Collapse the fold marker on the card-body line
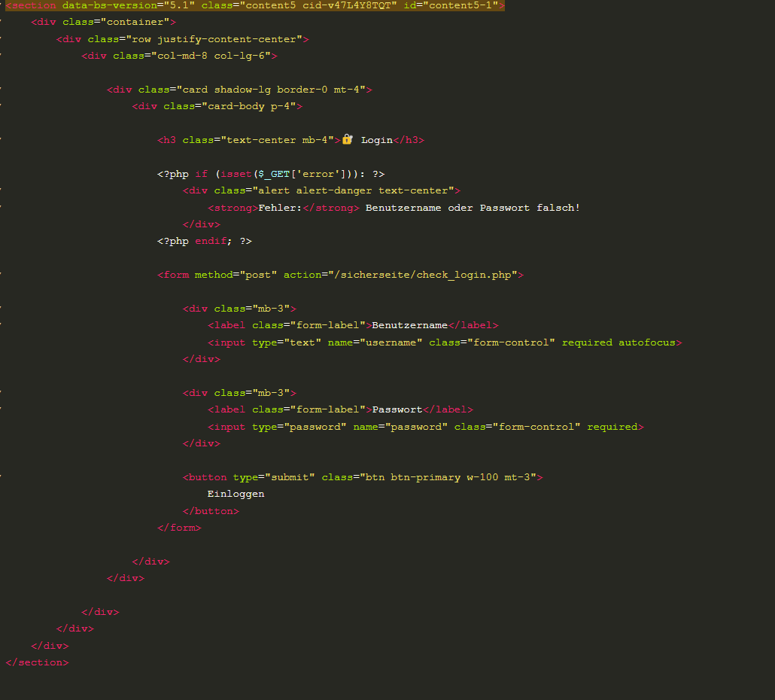The width and height of the screenshot is (775, 700). [x=1, y=106]
